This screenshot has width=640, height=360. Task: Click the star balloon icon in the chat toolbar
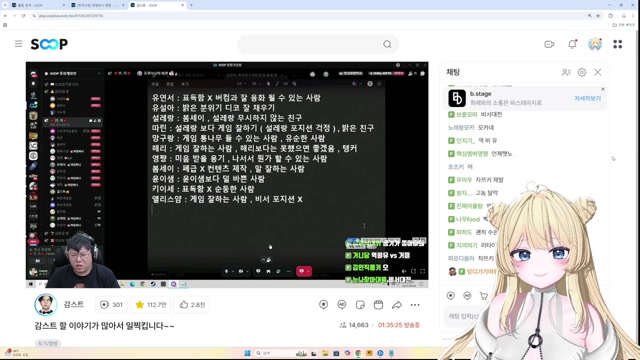(x=451, y=296)
